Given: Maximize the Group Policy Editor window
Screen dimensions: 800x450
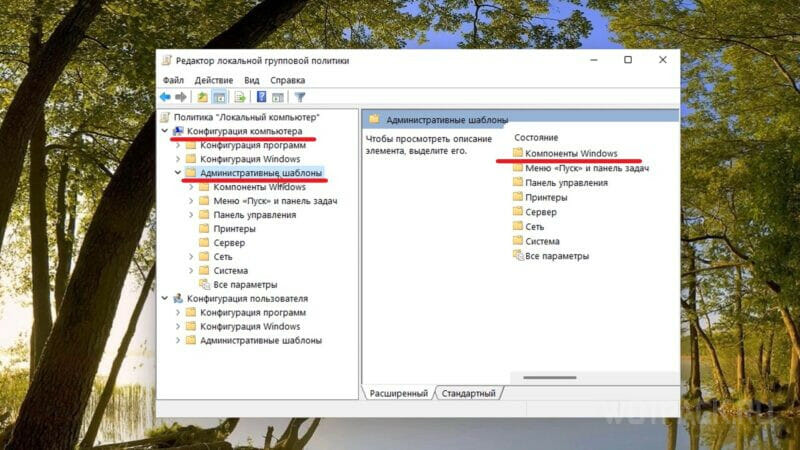Looking at the screenshot, I should [x=628, y=60].
